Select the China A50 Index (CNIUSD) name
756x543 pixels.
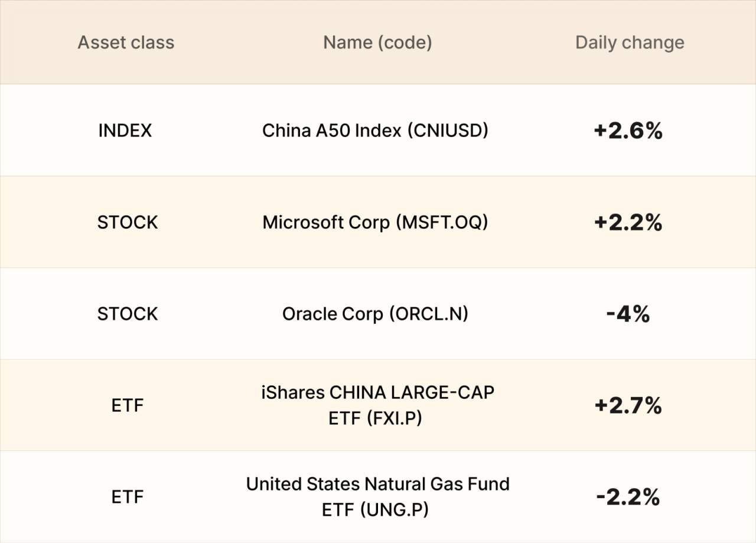[x=375, y=130]
